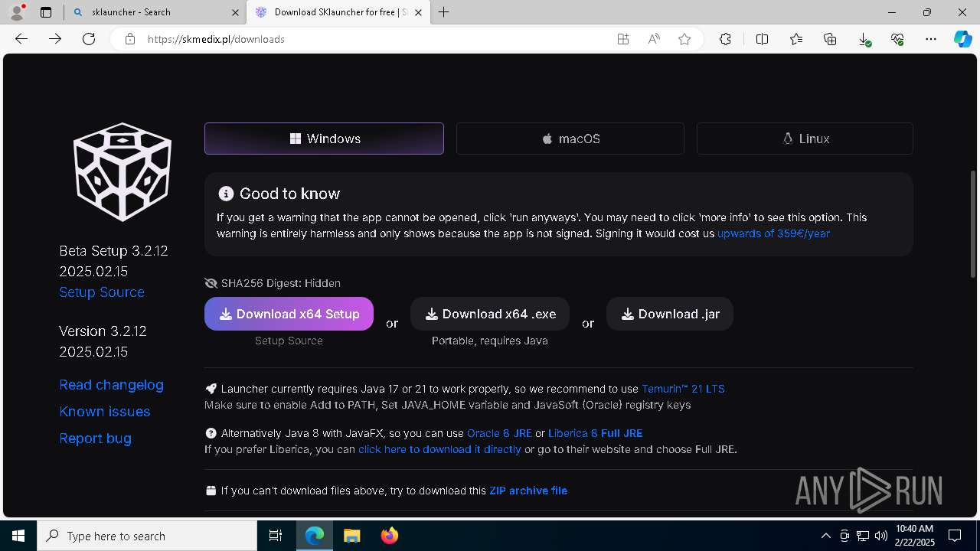
Task: Open File Explorer from the taskbar
Action: [x=351, y=536]
